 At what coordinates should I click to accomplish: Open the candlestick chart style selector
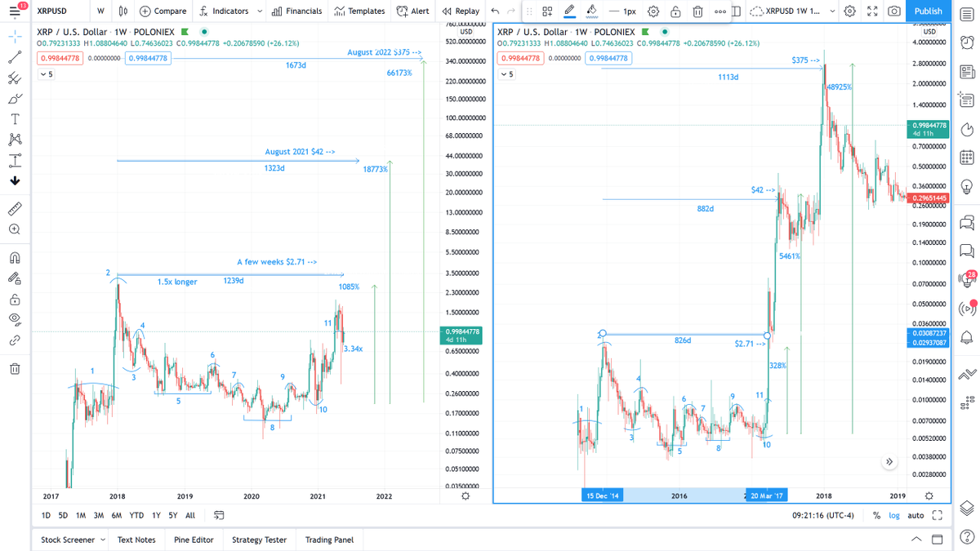[x=122, y=11]
